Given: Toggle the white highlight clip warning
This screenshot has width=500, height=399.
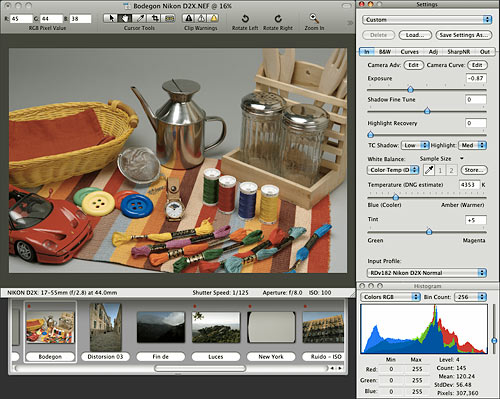Looking at the screenshot, I should tap(201, 18).
